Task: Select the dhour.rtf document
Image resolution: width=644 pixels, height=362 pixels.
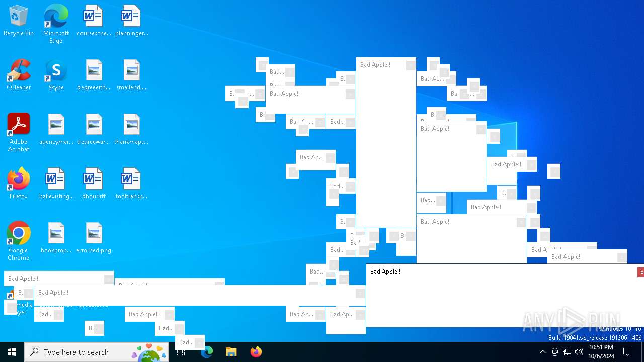Action: click(94, 184)
